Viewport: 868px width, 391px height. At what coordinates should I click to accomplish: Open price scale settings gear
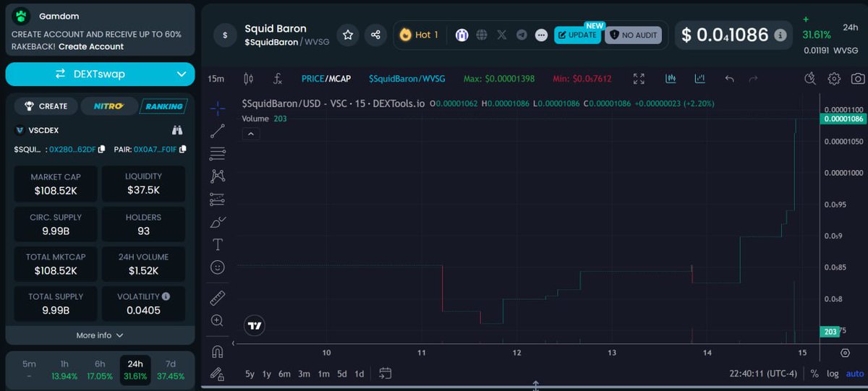click(845, 353)
